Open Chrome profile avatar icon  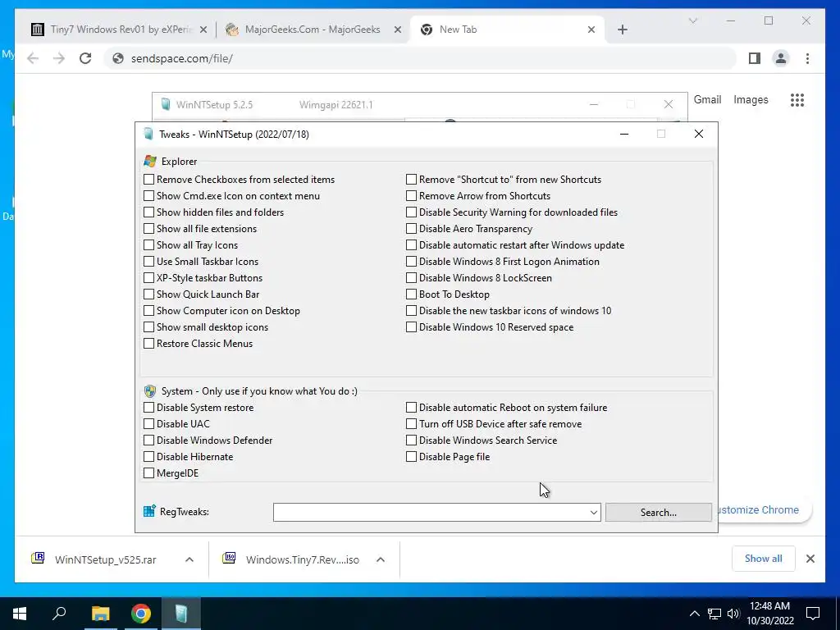pos(781,58)
